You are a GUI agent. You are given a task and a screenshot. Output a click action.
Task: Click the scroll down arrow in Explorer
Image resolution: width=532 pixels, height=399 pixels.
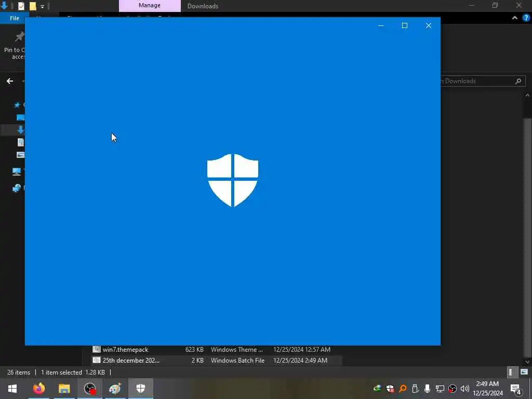click(x=528, y=362)
